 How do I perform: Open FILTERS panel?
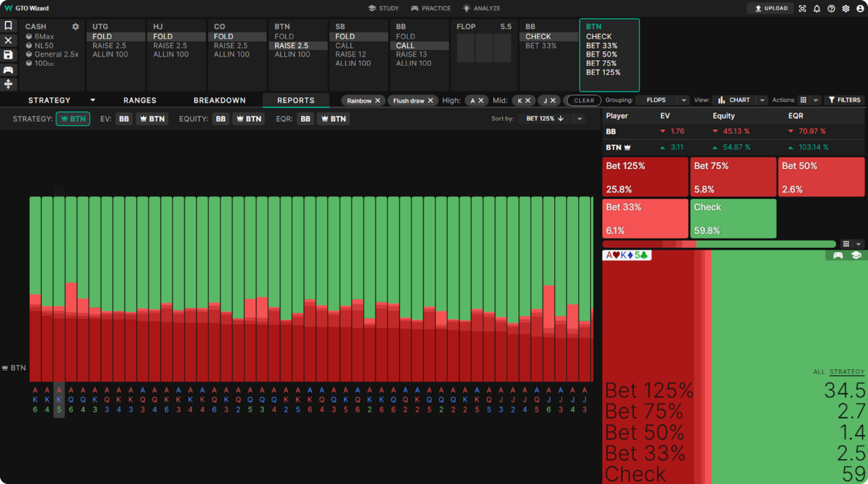tap(844, 100)
